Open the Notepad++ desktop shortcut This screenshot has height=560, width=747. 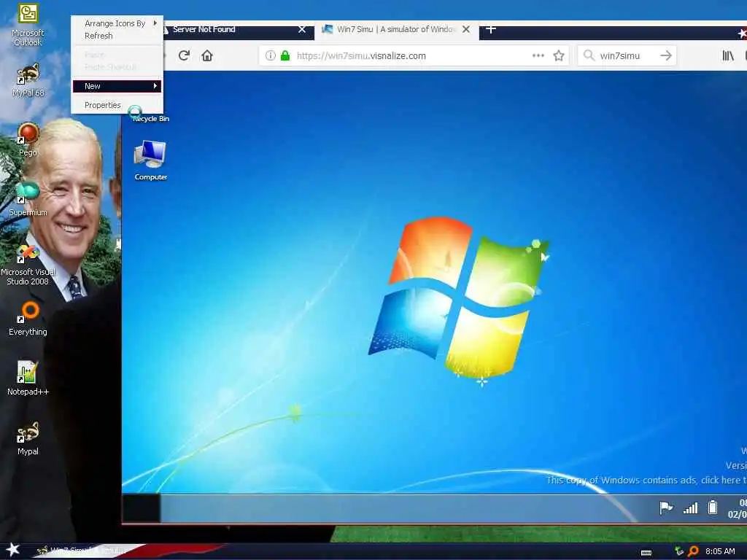[x=28, y=378]
